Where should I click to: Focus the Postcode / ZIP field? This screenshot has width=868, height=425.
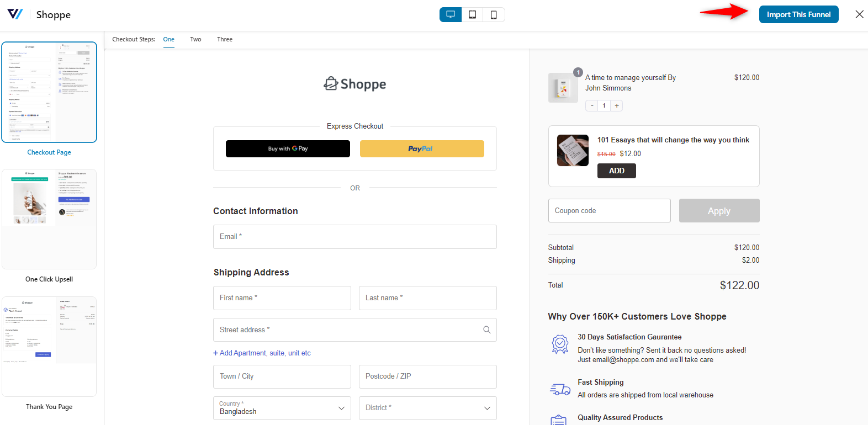[428, 376]
